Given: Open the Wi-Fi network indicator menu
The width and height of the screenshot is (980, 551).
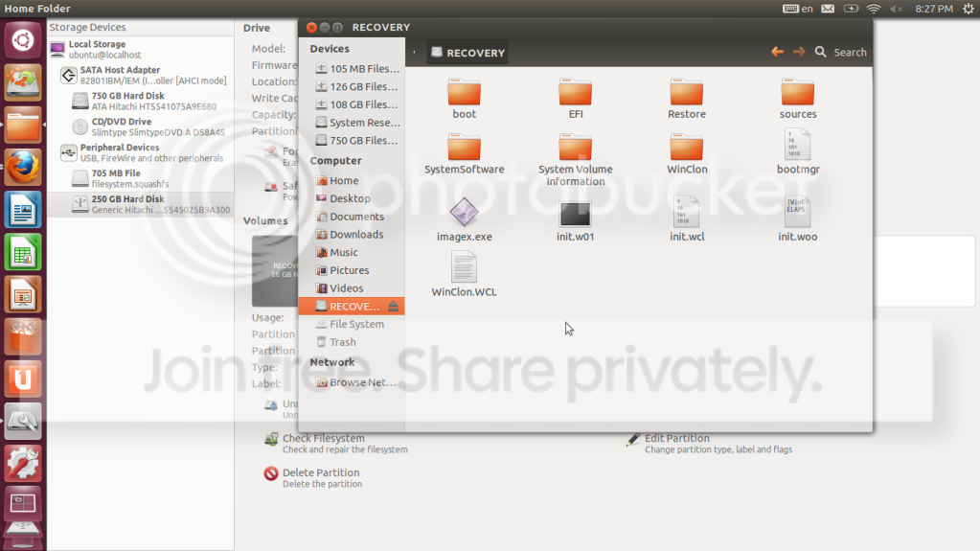Looking at the screenshot, I should pos(874,9).
